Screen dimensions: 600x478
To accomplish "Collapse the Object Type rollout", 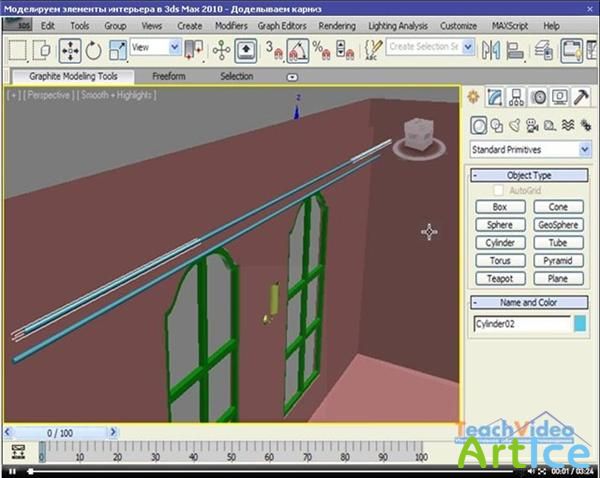I will (530, 175).
